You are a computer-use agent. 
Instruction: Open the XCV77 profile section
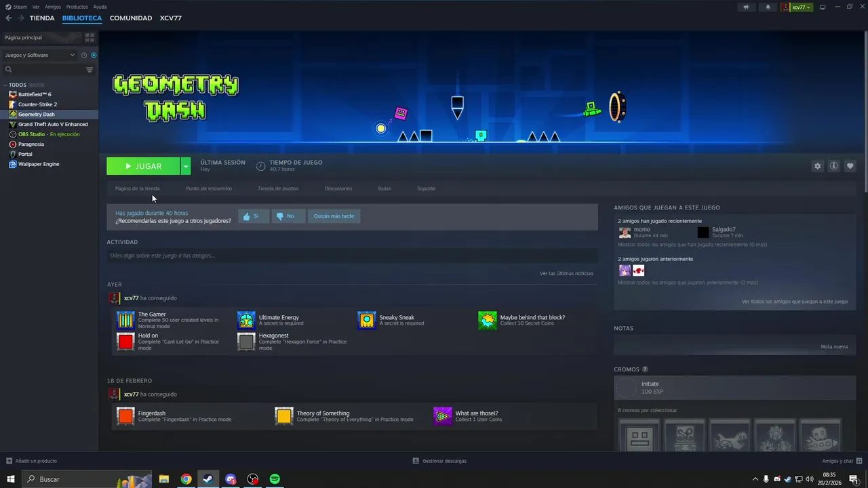tap(171, 18)
